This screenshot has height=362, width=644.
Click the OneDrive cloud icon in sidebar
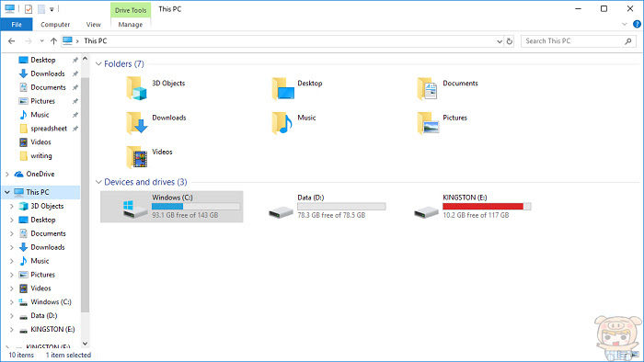click(x=19, y=174)
